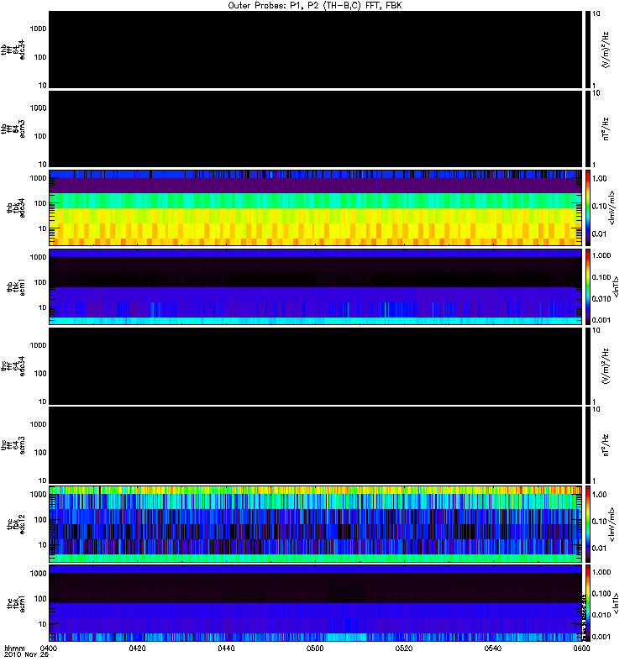Click the black color bar beside thb fff edc34

pos(588,50)
